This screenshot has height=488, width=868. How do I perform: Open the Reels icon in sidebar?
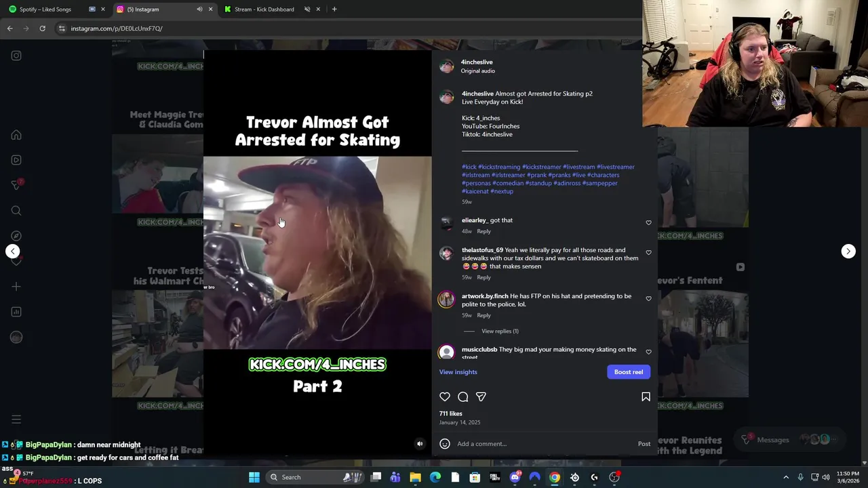(x=16, y=160)
